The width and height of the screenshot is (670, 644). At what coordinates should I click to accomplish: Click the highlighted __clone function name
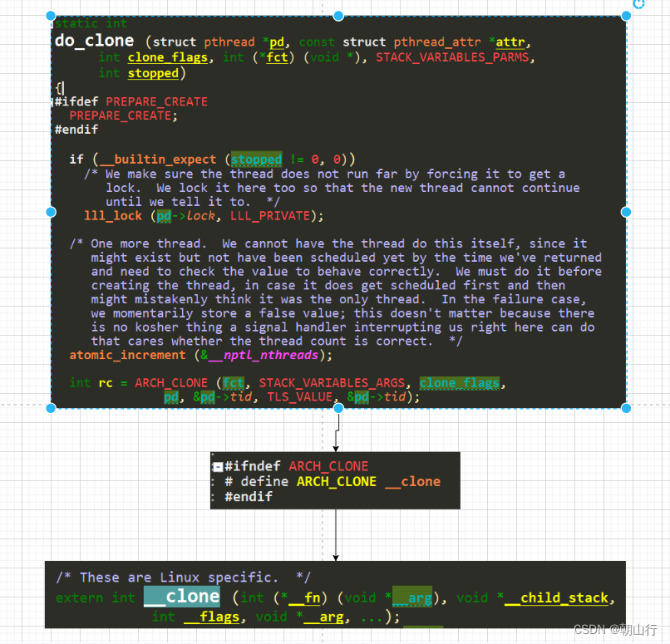pyautogui.click(x=182, y=596)
